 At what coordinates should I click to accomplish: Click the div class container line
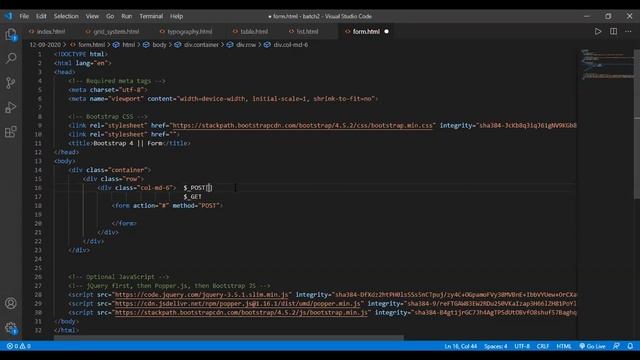pos(110,170)
